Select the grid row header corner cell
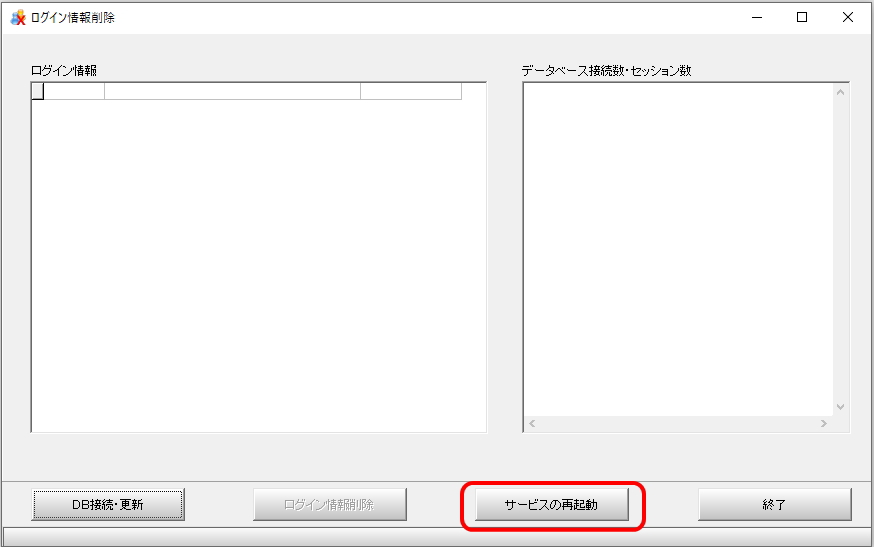This screenshot has width=874, height=547. coord(38,91)
